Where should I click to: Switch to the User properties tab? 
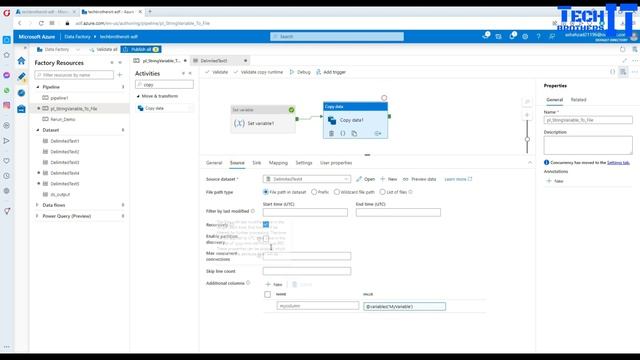point(336,163)
